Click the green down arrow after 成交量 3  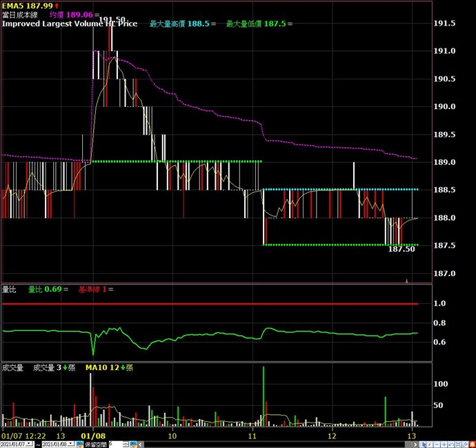point(65,368)
